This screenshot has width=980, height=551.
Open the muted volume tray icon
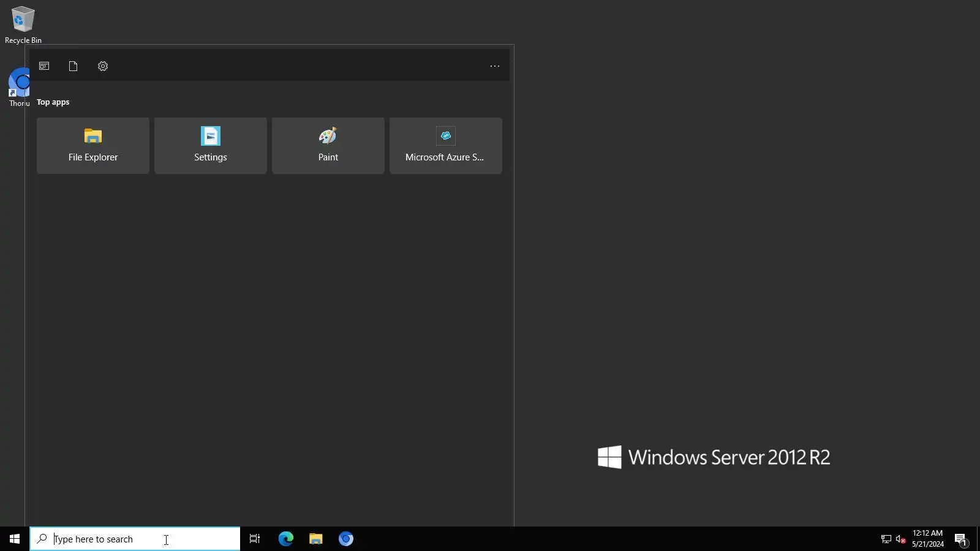coord(900,539)
